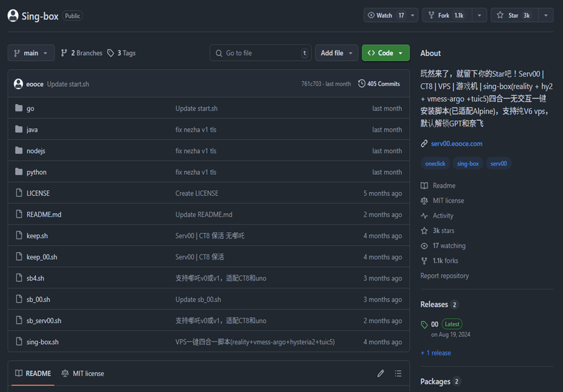Open the main branch selector dropdown
The height and width of the screenshot is (392, 563).
pos(31,53)
